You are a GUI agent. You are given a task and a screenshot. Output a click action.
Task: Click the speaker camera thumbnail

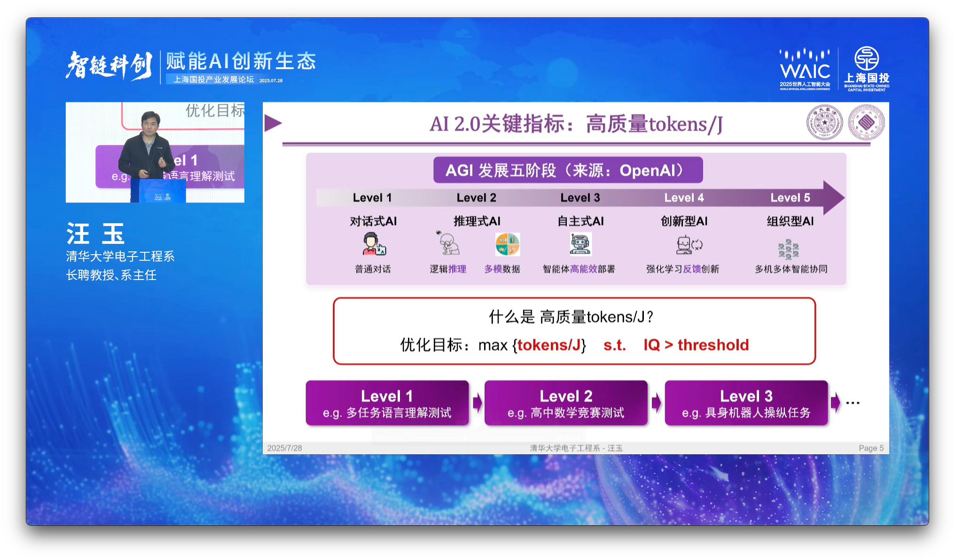[155, 152]
